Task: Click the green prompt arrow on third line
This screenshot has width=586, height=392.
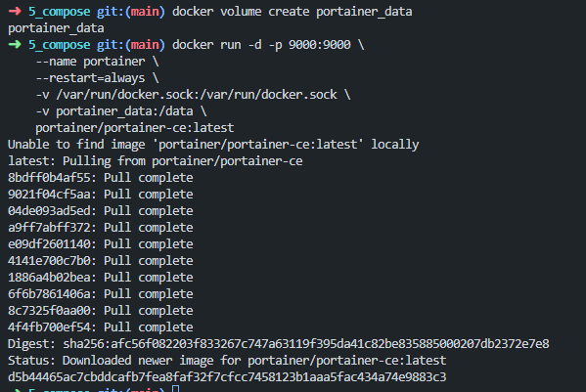Action: (x=15, y=44)
